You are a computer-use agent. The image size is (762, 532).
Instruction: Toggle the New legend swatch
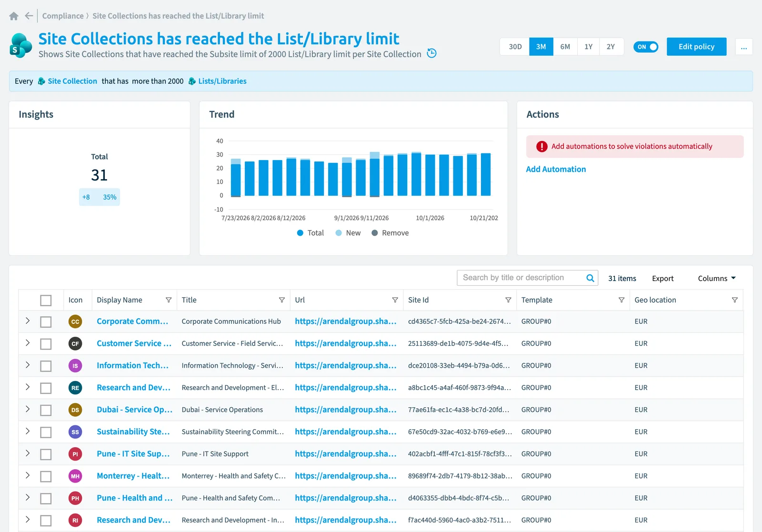pyautogui.click(x=339, y=233)
